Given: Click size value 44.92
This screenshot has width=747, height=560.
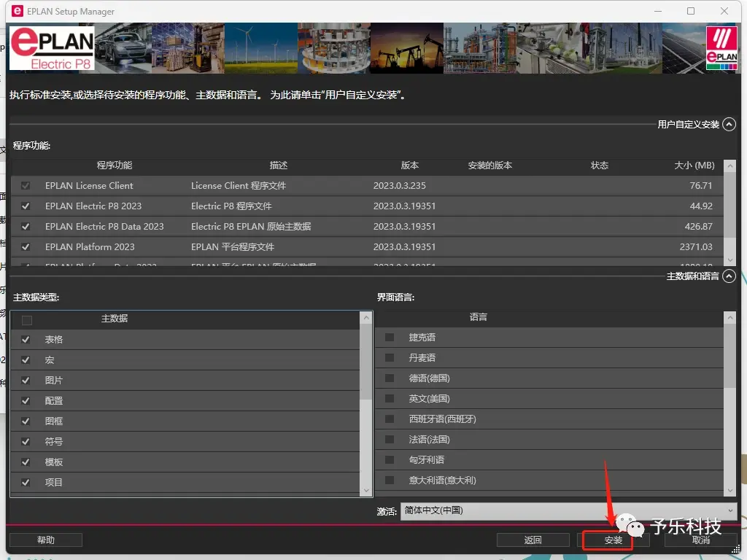Looking at the screenshot, I should (701, 206).
